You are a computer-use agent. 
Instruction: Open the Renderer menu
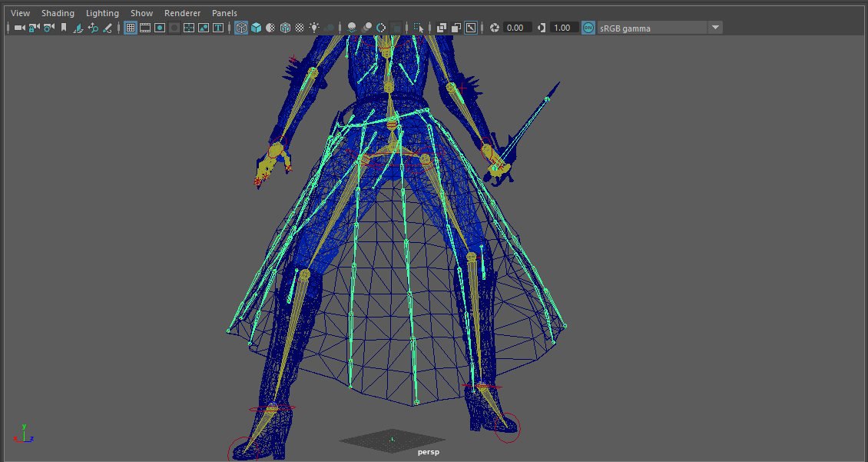click(x=182, y=12)
